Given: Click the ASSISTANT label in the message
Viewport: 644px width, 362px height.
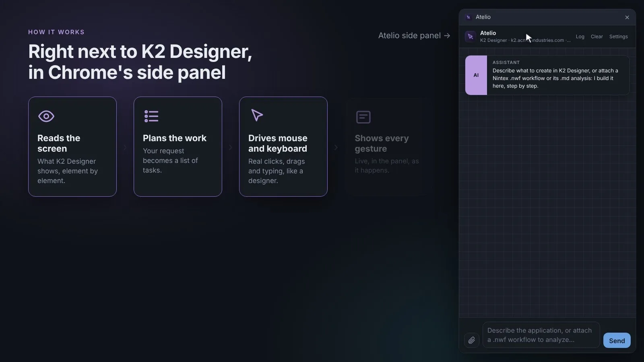Looking at the screenshot, I should (x=506, y=62).
